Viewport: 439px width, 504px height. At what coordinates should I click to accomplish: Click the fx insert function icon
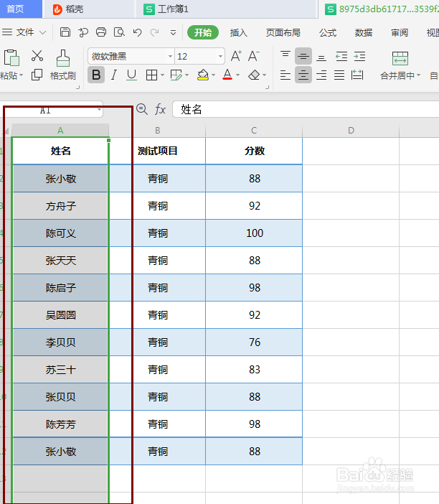(160, 109)
